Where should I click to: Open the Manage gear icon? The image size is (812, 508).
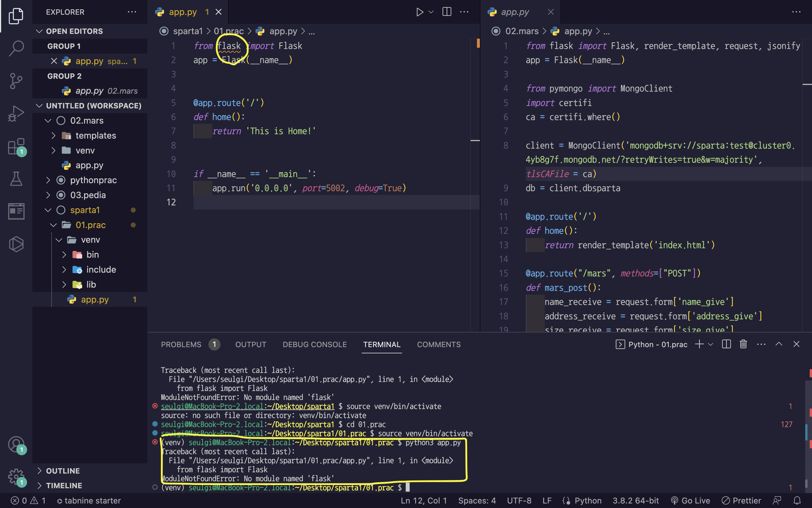tap(16, 477)
